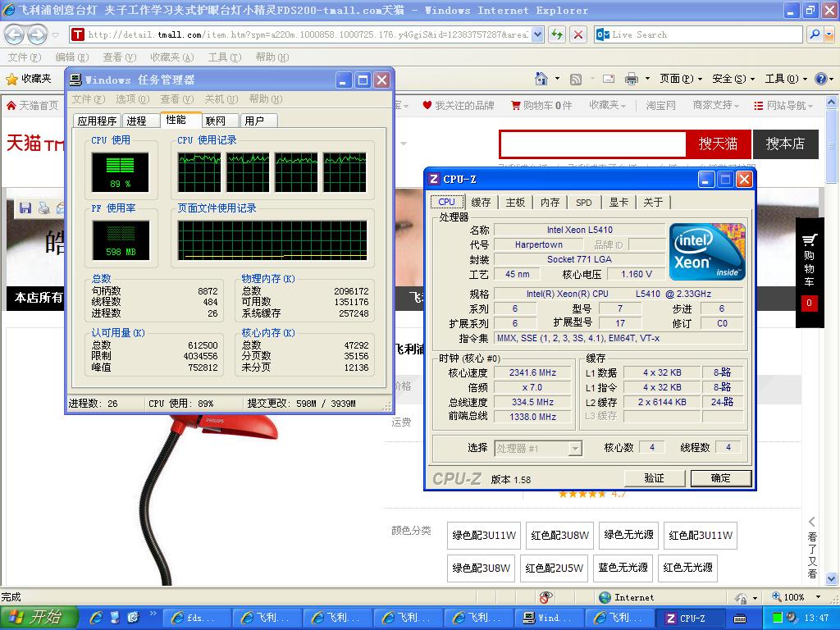840x630 pixels.
Task: Click the green CPU usage tray icon
Action: tap(778, 618)
